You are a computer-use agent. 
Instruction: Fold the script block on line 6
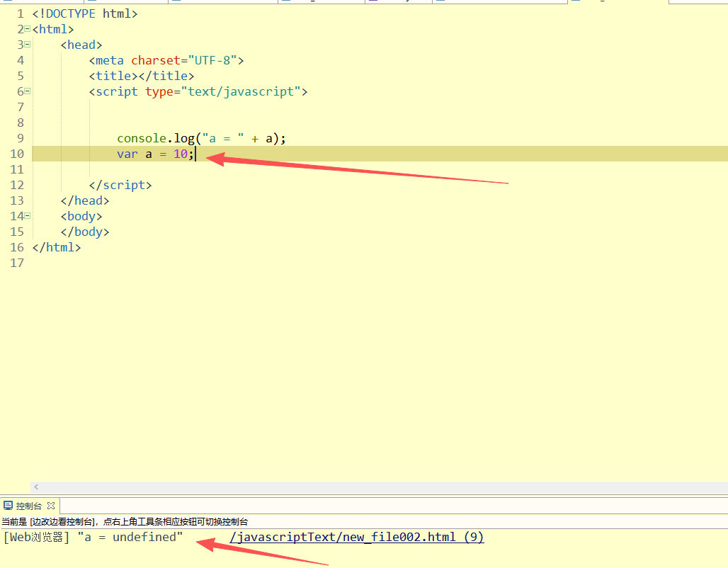pyautogui.click(x=27, y=91)
